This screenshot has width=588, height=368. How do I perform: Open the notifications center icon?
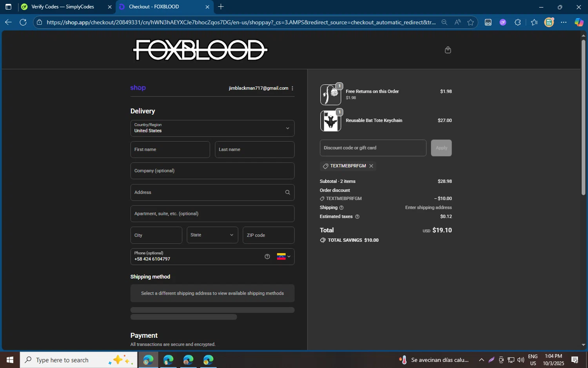tap(575, 360)
